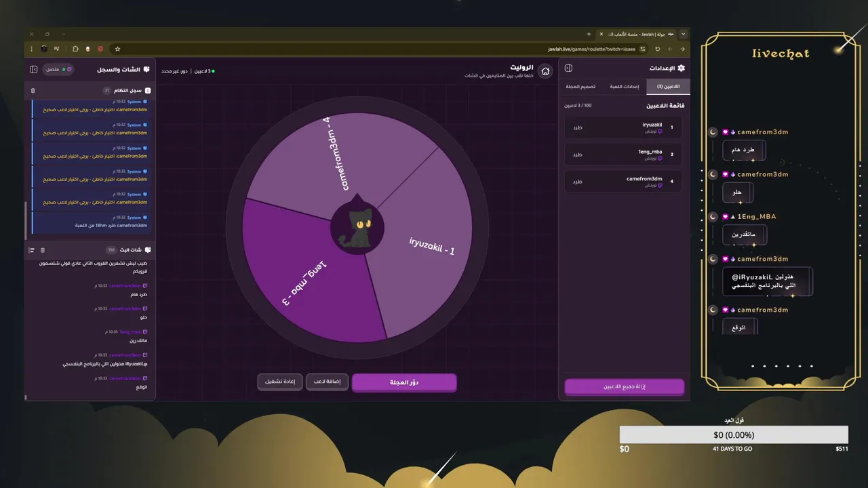The height and width of the screenshot is (488, 868).
Task: Open a new browser tab with plus
Action: point(589,34)
